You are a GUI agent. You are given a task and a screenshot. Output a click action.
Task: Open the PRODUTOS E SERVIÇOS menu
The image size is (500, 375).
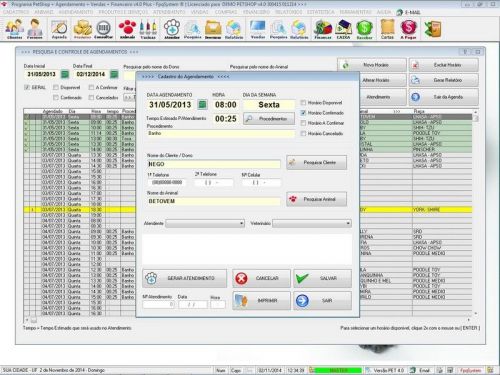123,12
